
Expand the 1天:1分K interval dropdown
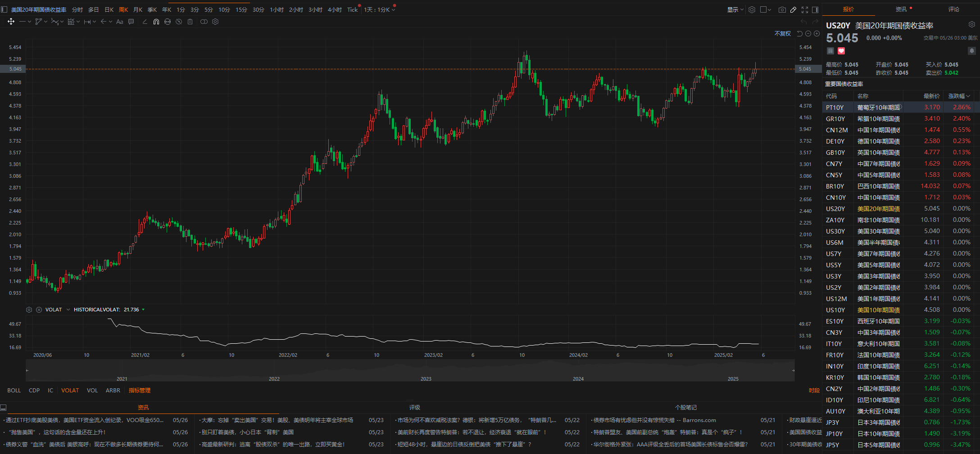379,9
